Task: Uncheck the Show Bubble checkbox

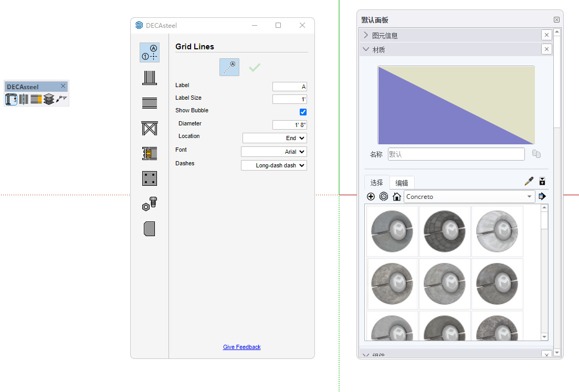Action: pos(303,112)
